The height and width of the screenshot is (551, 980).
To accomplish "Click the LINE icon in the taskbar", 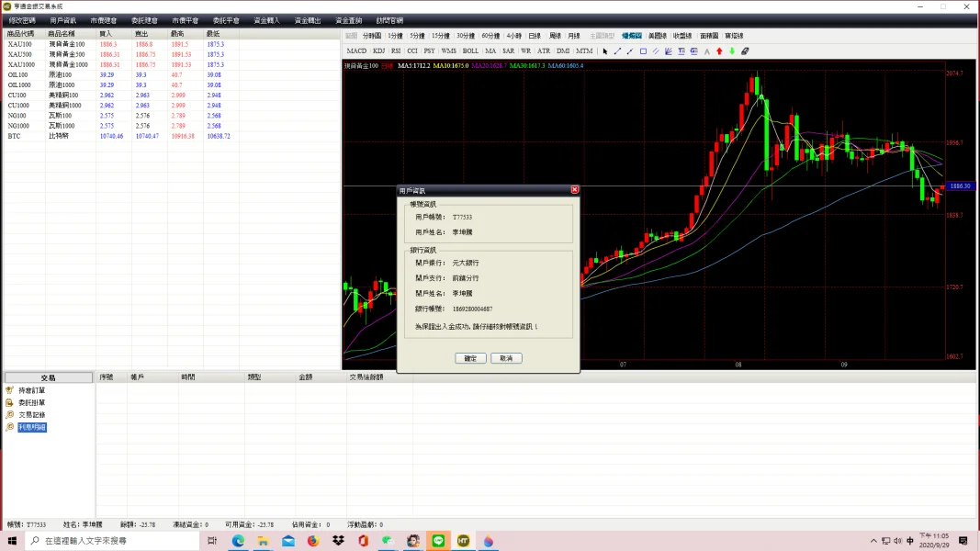I will point(438,542).
